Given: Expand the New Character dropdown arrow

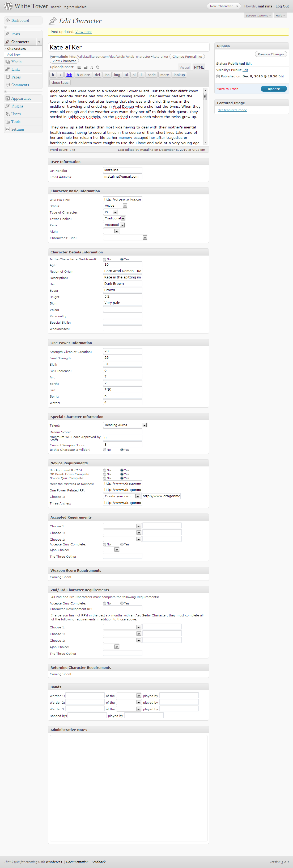Looking at the screenshot, I should (237, 6).
